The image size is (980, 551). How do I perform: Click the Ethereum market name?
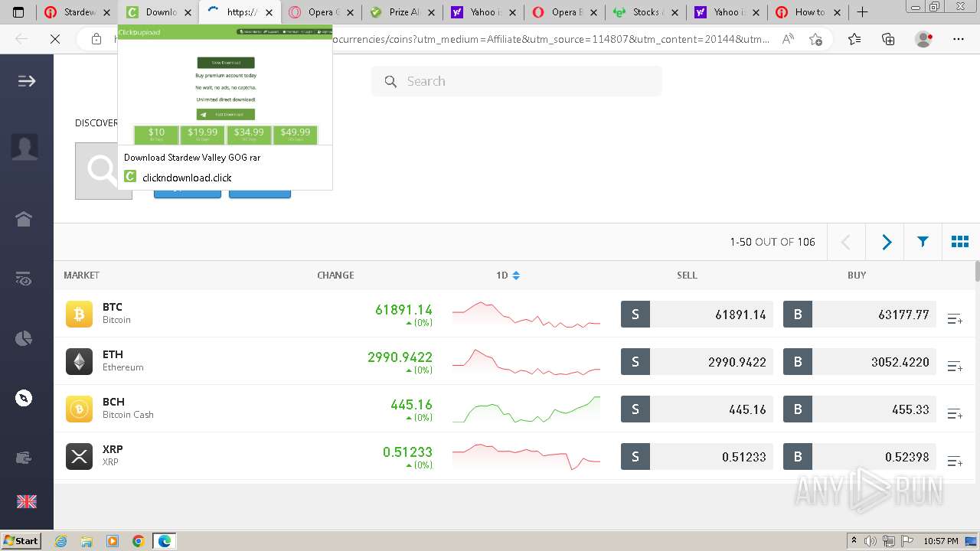coord(123,367)
